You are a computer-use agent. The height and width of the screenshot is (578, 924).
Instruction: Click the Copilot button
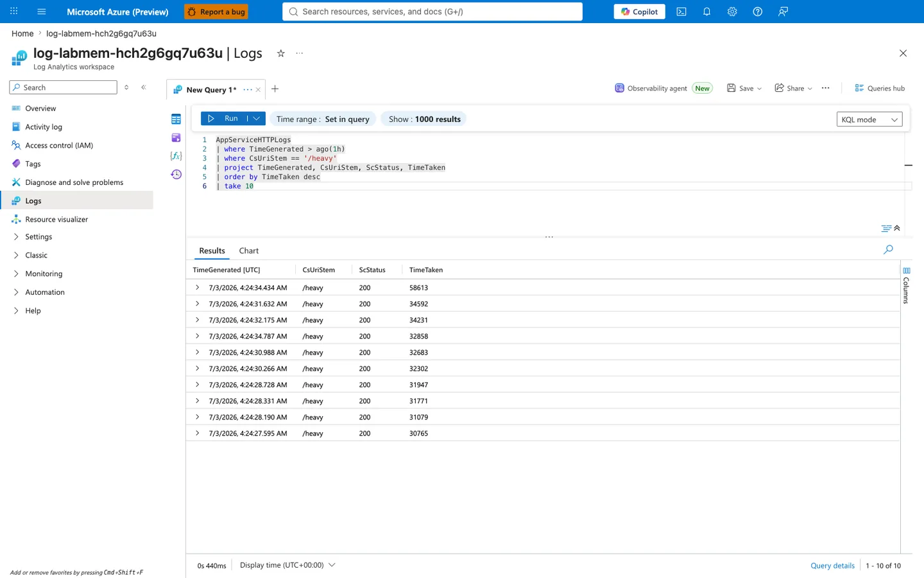(x=640, y=12)
